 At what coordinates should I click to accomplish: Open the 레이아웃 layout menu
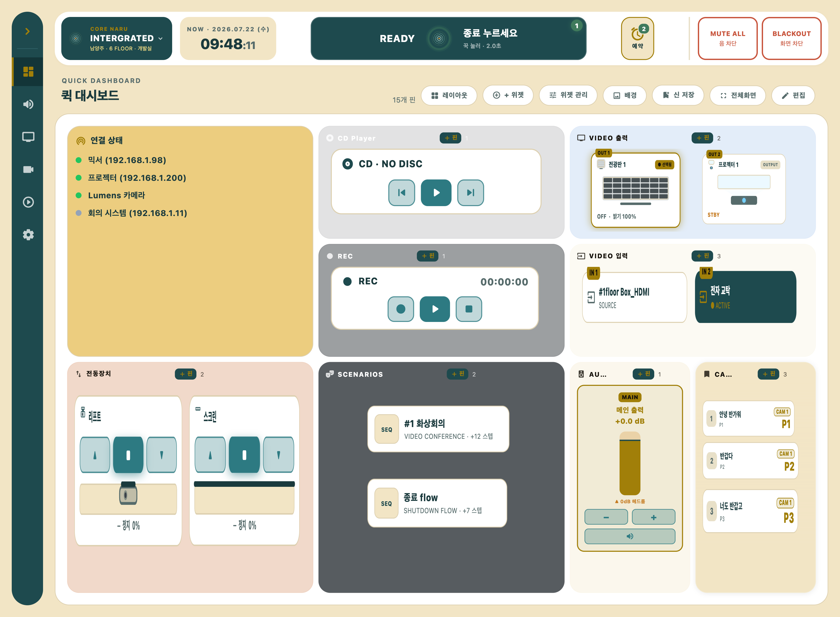click(449, 95)
